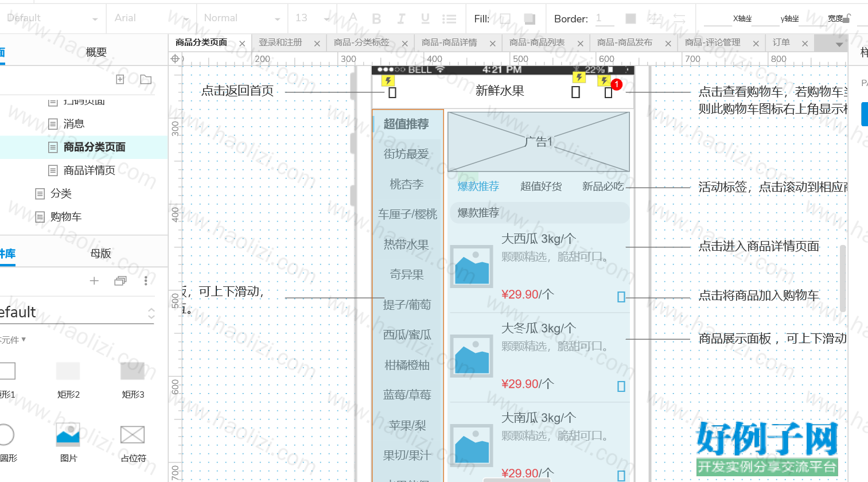Screen dimensions: 868x482
Task: Switch to the 商品-商品详情 tab
Action: coord(449,42)
